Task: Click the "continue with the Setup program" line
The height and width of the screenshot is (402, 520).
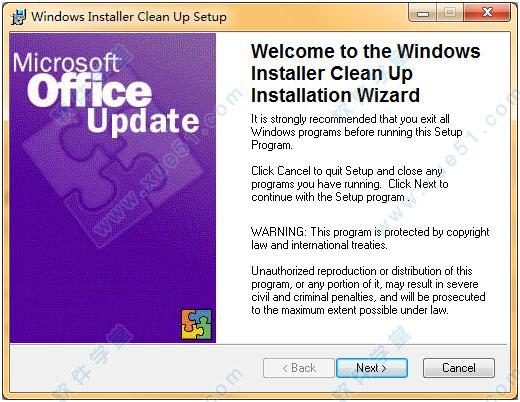Action: pyautogui.click(x=330, y=197)
